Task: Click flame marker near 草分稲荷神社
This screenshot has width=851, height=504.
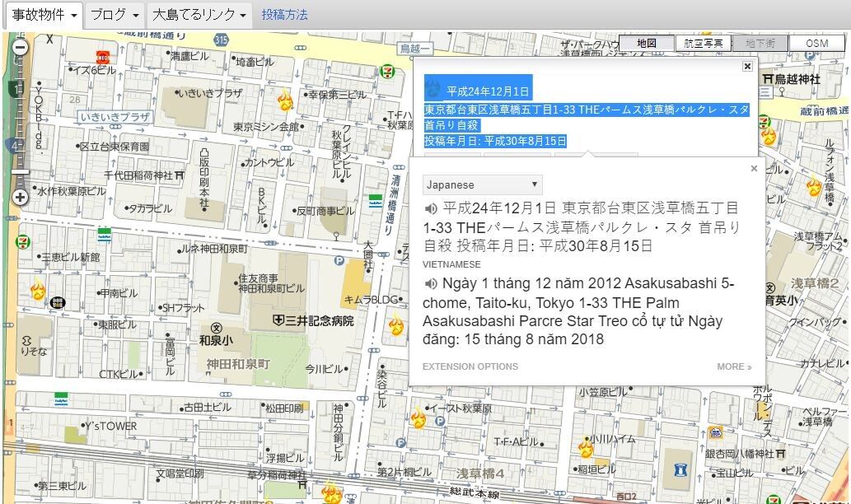Action: click(x=332, y=493)
